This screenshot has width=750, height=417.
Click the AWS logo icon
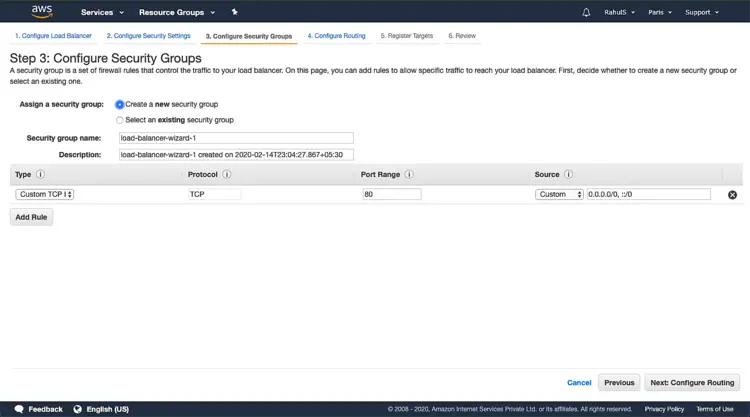click(41, 12)
